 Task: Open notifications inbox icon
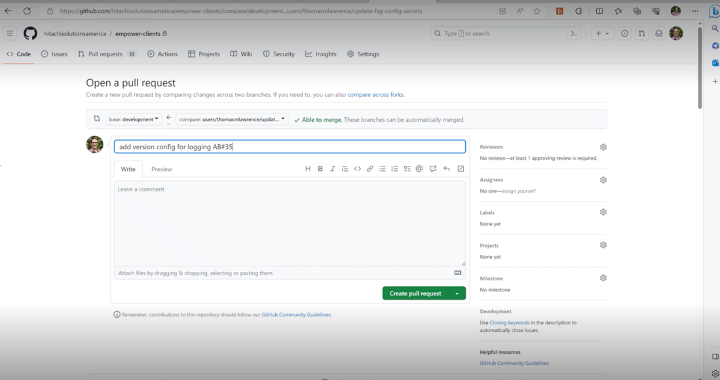(658, 34)
